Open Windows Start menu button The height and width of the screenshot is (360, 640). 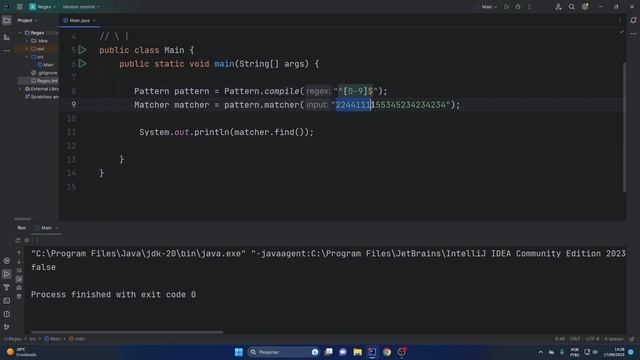[x=239, y=352]
